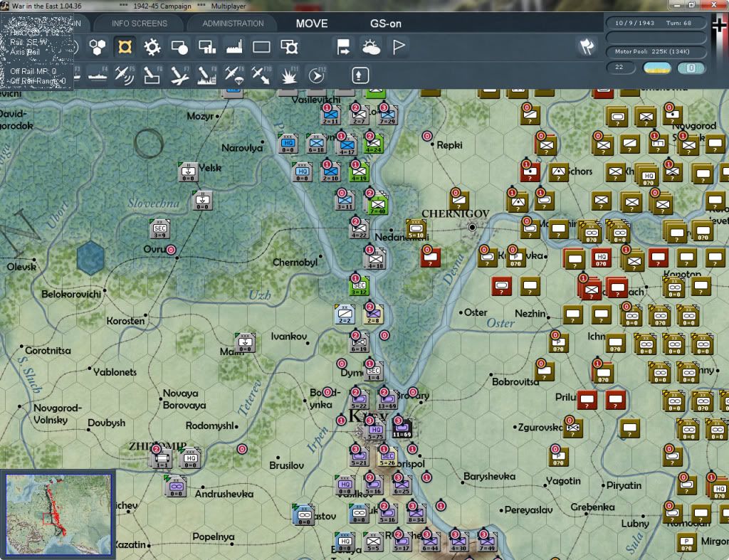Select the 6=44 unit counter

click(430, 542)
